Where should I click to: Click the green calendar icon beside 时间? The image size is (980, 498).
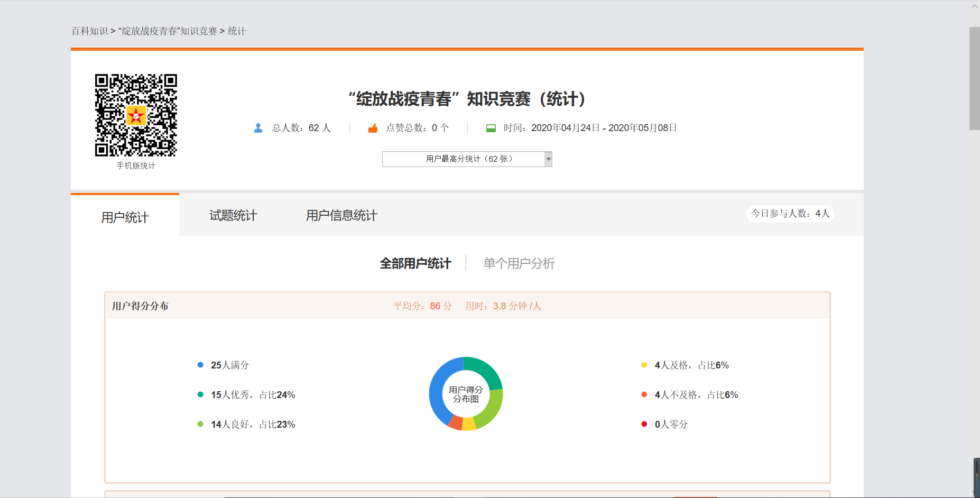tap(491, 128)
